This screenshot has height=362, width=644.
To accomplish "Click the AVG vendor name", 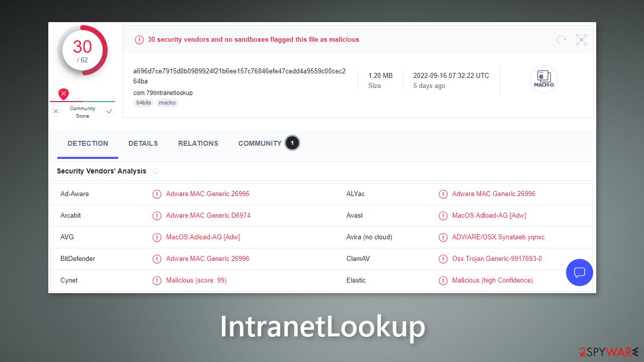I will (67, 237).
